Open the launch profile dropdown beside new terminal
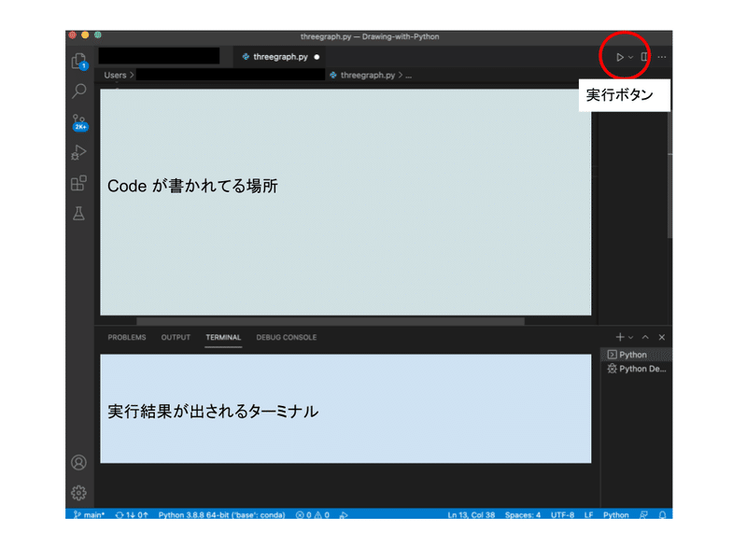747x560 pixels. [631, 337]
